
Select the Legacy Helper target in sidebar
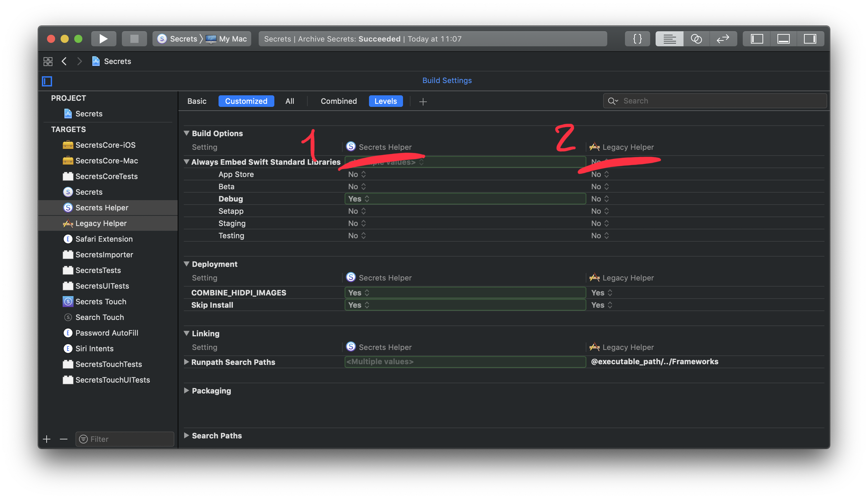[x=101, y=223]
